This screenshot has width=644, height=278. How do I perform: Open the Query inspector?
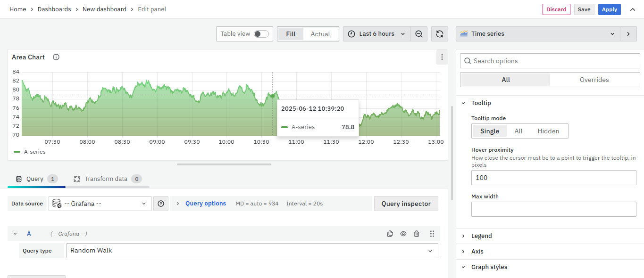point(406,204)
